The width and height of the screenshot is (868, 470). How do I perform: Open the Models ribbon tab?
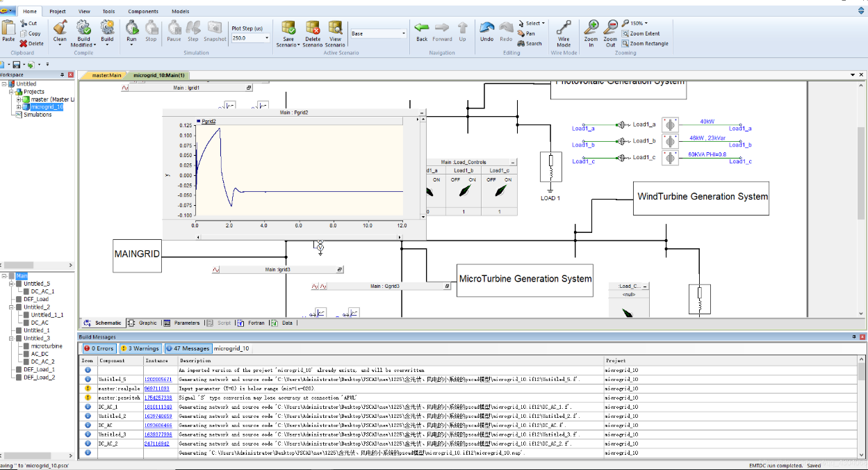[x=180, y=11]
